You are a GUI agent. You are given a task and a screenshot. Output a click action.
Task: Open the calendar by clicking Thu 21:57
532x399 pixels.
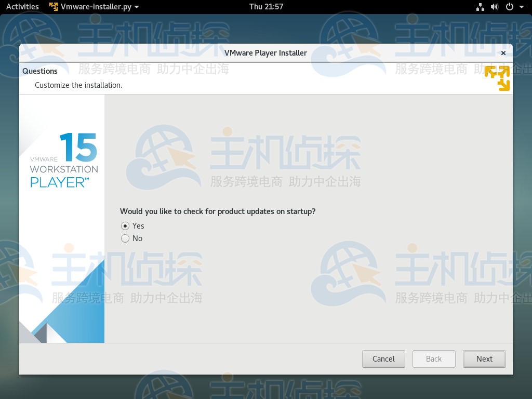pos(265,7)
